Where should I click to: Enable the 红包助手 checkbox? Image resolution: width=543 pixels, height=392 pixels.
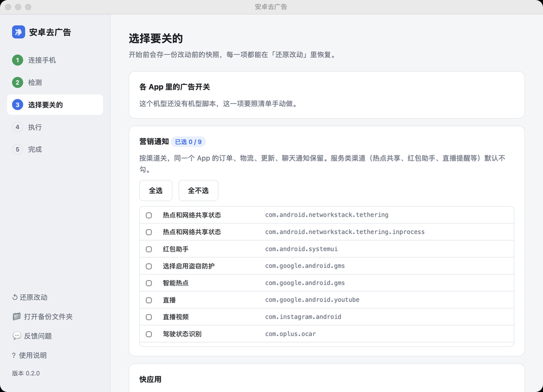coord(149,249)
